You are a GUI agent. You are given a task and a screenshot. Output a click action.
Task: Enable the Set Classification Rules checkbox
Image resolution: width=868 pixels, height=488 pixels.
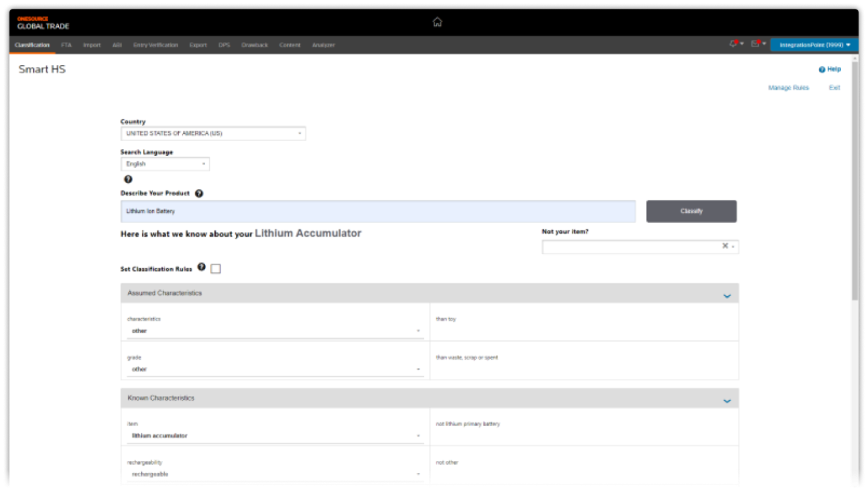(216, 269)
